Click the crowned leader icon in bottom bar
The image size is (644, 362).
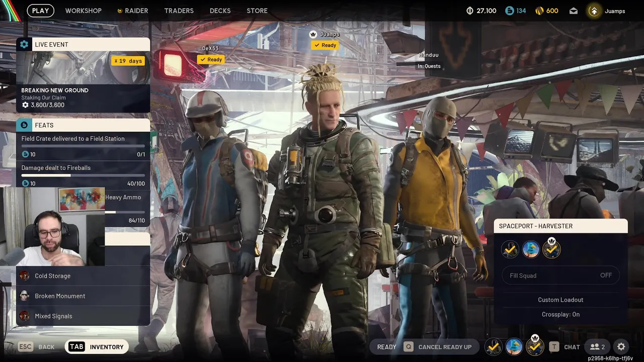[x=535, y=346]
